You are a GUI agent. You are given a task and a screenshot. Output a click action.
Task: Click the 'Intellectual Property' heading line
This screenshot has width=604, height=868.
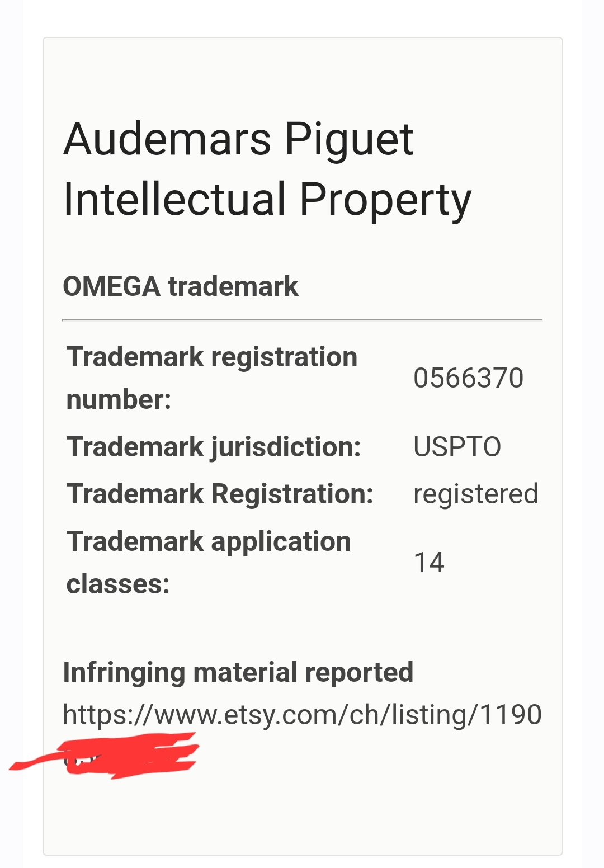pos(267,200)
